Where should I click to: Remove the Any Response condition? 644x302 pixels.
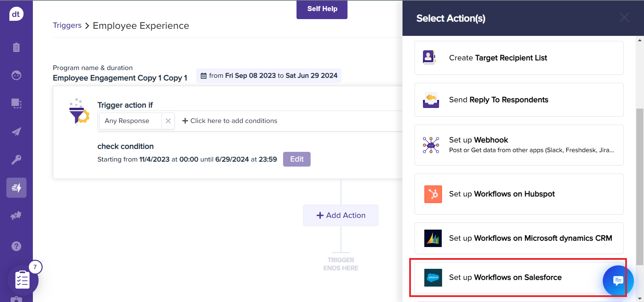[168, 121]
